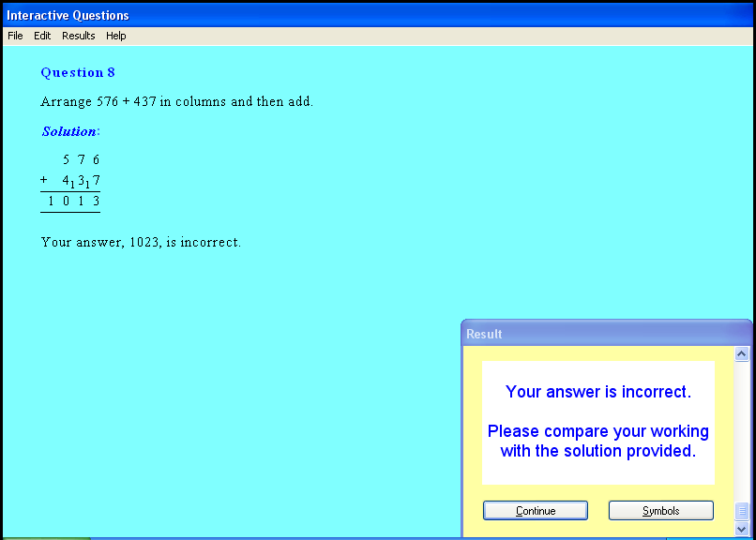Open the File menu

tap(15, 36)
